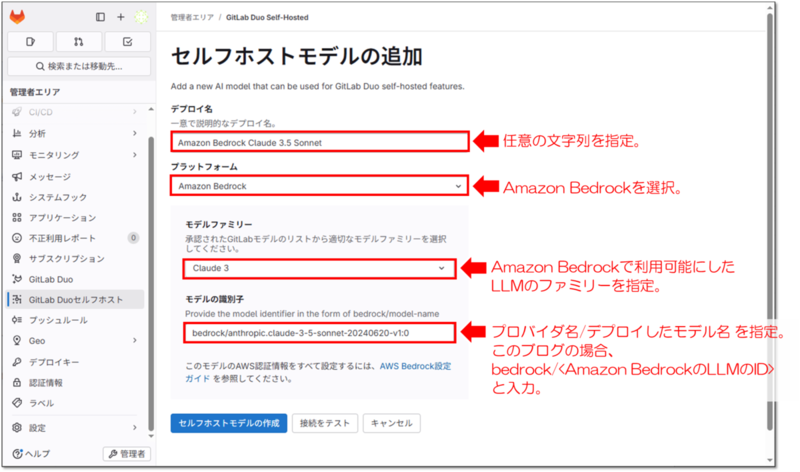Viewport: 800px width, 472px height.
Task: Click the 不正利用レポート count badge 0
Action: coord(133,238)
